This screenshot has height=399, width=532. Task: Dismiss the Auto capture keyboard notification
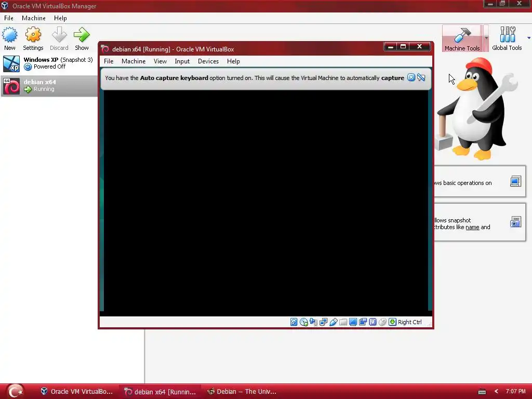pyautogui.click(x=411, y=78)
